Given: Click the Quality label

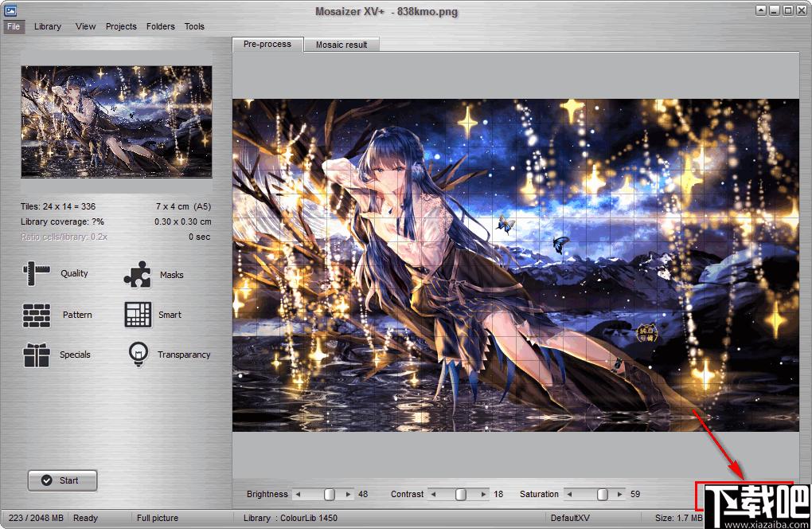Looking at the screenshot, I should [74, 273].
